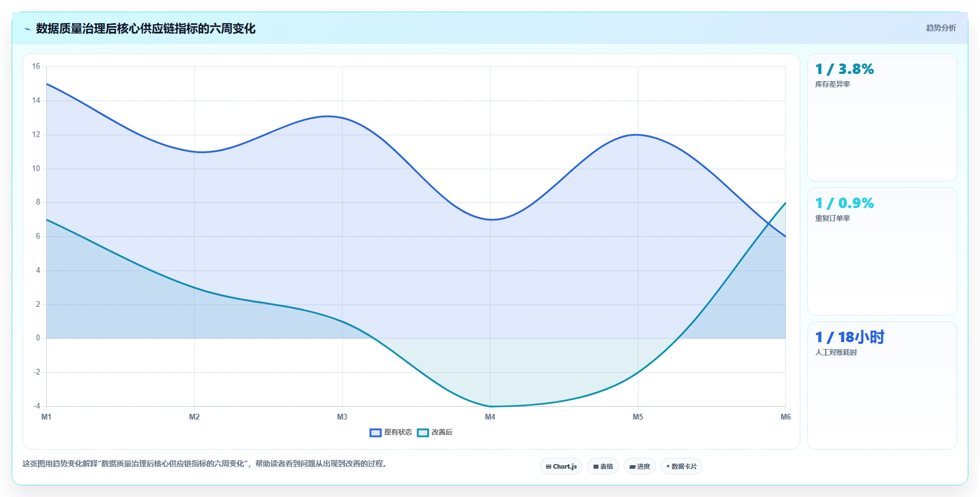Screen dimensions: 980x497
Task: Click the Chart.js tag button
Action: click(x=561, y=466)
